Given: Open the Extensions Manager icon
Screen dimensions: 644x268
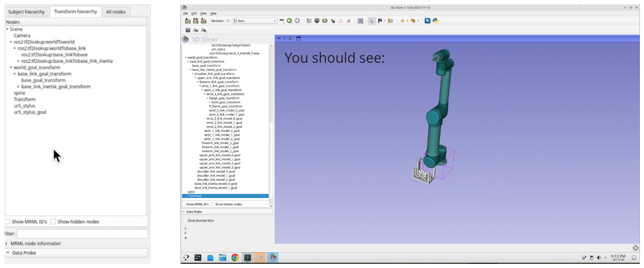Looking at the screenshot, I should pos(427,21).
